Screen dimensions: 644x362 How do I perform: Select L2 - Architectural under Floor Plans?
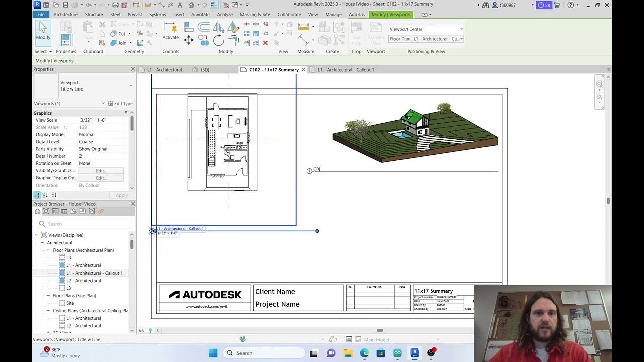click(84, 281)
